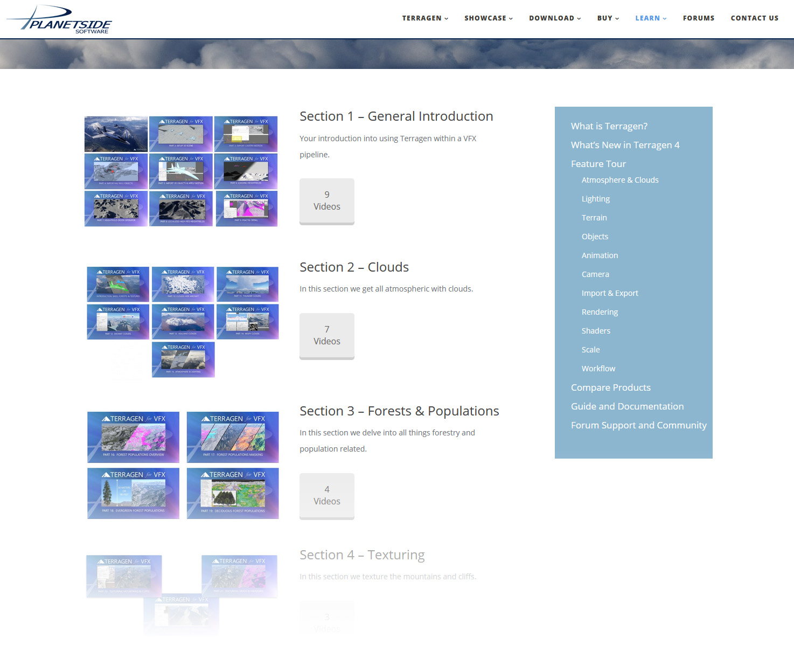This screenshot has width=794, height=672.
Task: Open Section 3 Forests & Populations heading
Action: tap(399, 411)
